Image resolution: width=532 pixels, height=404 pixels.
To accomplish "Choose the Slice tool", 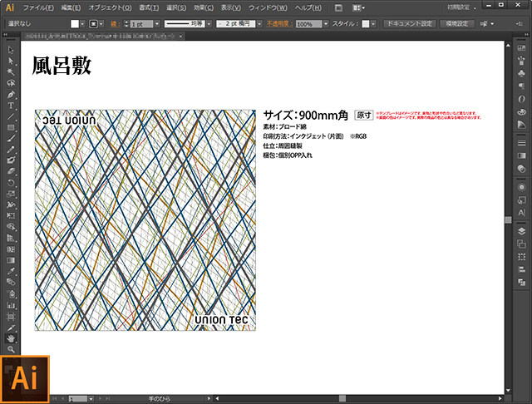I will pyautogui.click(x=11, y=328).
